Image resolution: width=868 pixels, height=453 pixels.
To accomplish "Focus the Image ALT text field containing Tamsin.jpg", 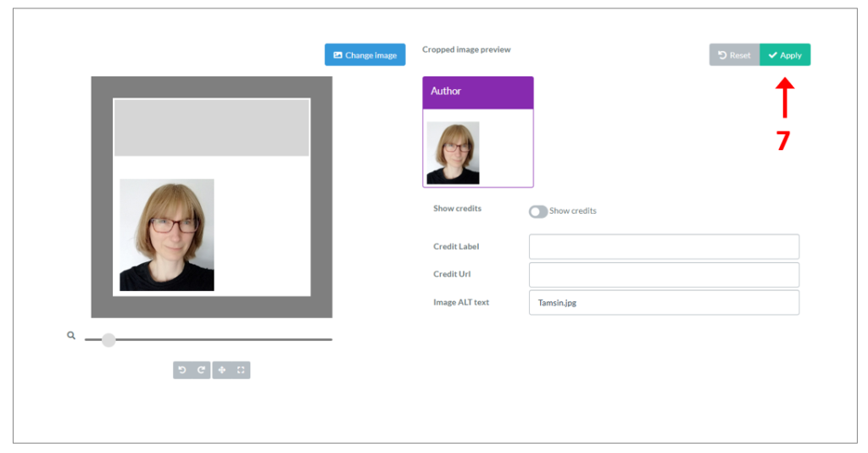I will tap(664, 303).
